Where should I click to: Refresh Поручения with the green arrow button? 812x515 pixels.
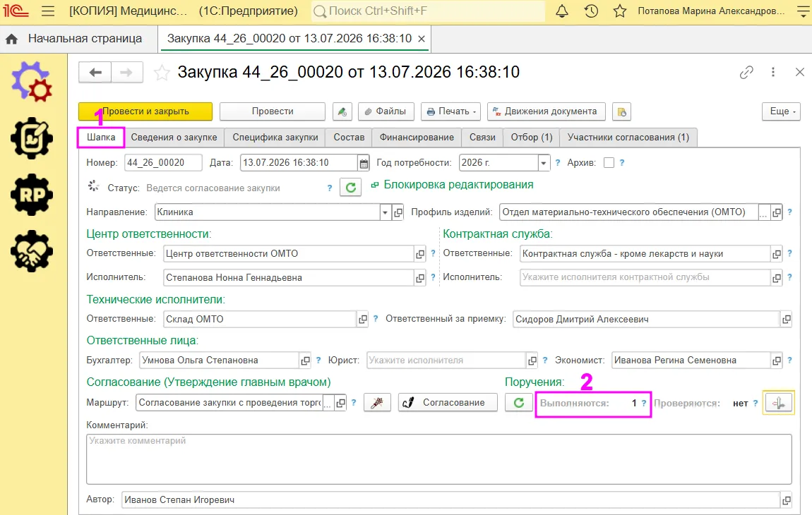[x=519, y=403]
